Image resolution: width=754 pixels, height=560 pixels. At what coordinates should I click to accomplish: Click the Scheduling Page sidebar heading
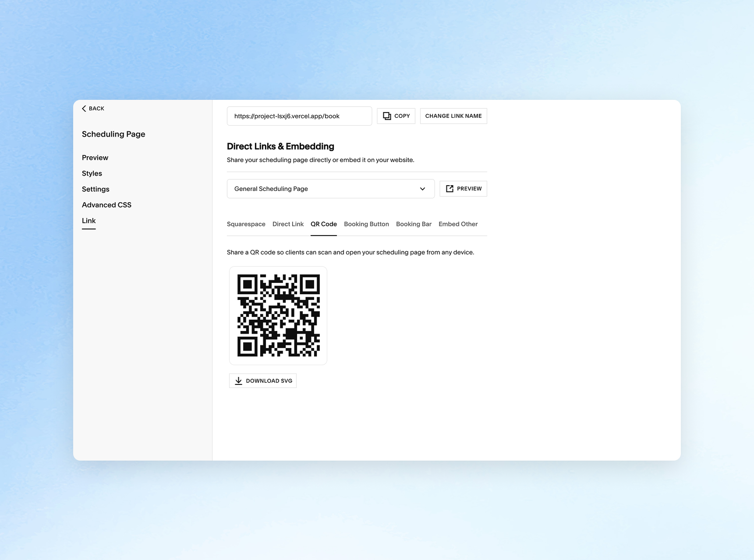point(113,134)
